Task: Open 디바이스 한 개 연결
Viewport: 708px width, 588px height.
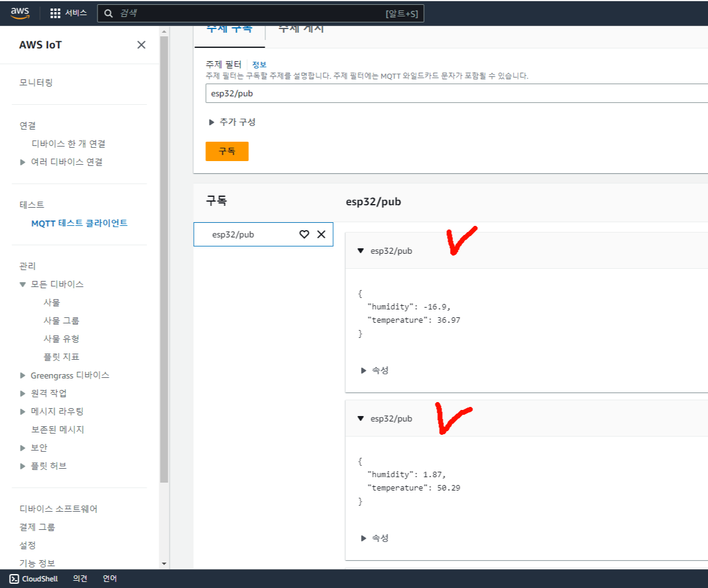Action: point(68,144)
